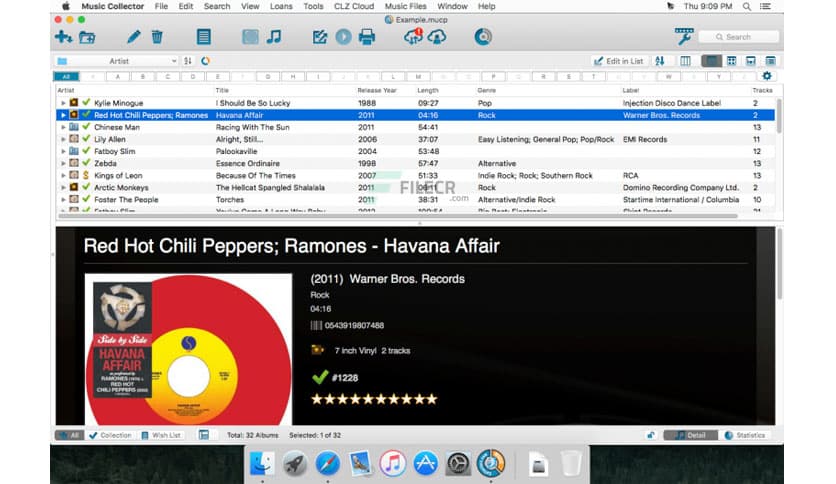
Task: Filter albums by letter W
Action: tap(669, 77)
